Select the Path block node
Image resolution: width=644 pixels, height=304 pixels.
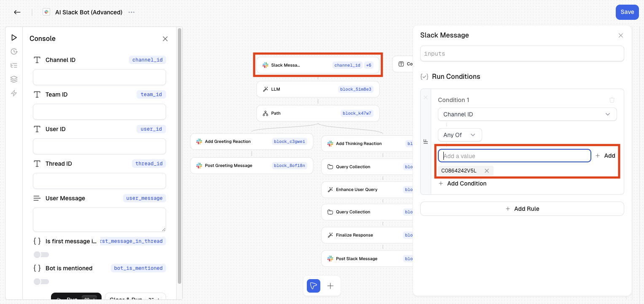click(x=318, y=113)
